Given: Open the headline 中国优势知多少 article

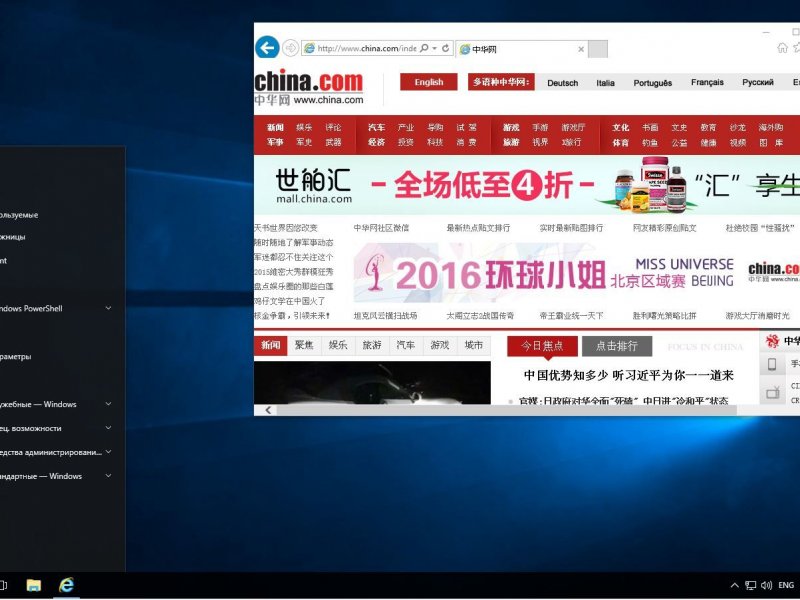Looking at the screenshot, I should 629,376.
